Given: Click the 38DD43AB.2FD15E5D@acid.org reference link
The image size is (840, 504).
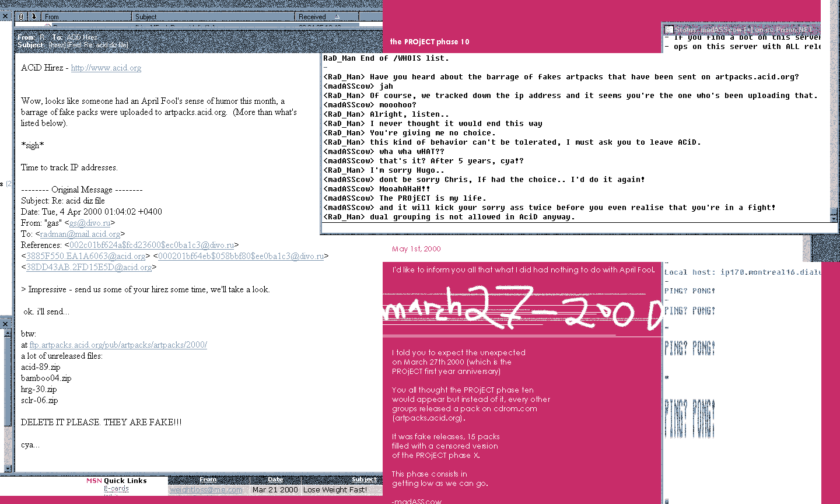Looking at the screenshot, I should tap(89, 267).
